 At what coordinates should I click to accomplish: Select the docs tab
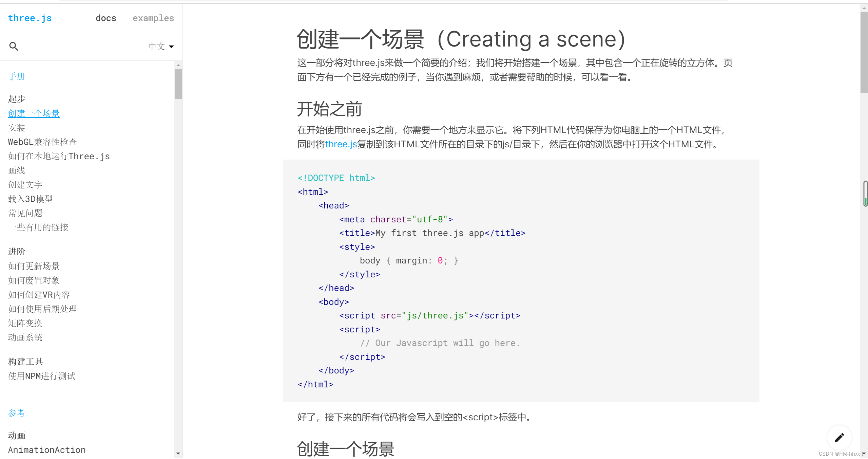tap(105, 18)
